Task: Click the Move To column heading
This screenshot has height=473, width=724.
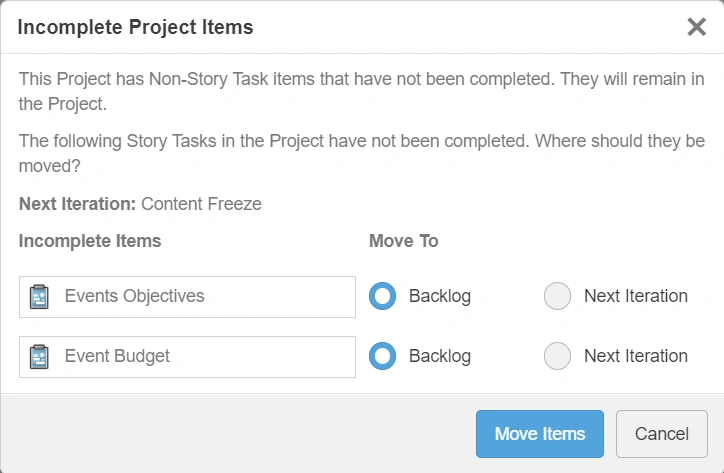Action: click(403, 241)
